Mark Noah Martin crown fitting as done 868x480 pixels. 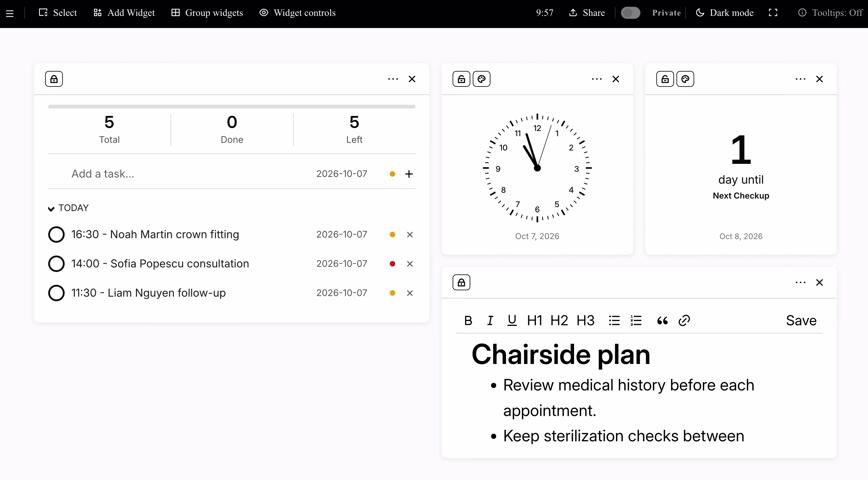[x=56, y=235]
